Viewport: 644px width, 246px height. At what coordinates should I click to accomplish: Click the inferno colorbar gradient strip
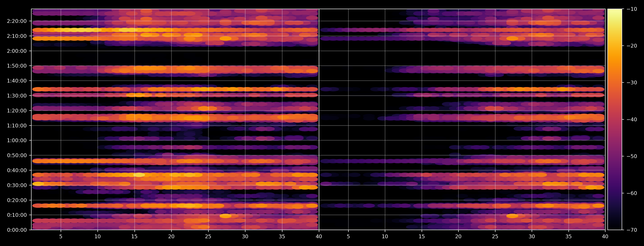point(615,119)
